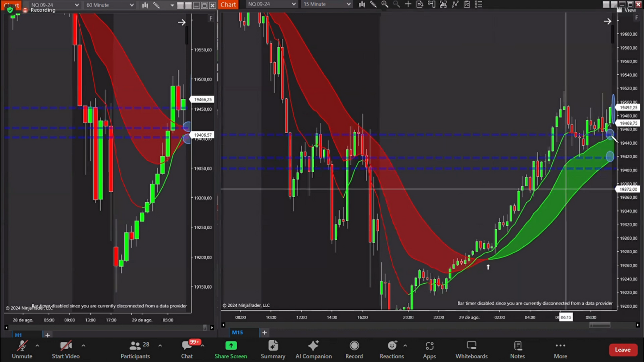Screen dimensions: 644x362
Task: Add new tab next to H1
Action: click(x=48, y=335)
